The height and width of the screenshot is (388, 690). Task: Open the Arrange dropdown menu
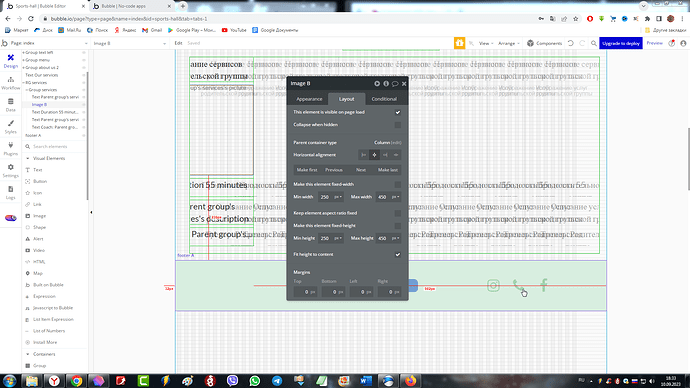[x=509, y=43]
